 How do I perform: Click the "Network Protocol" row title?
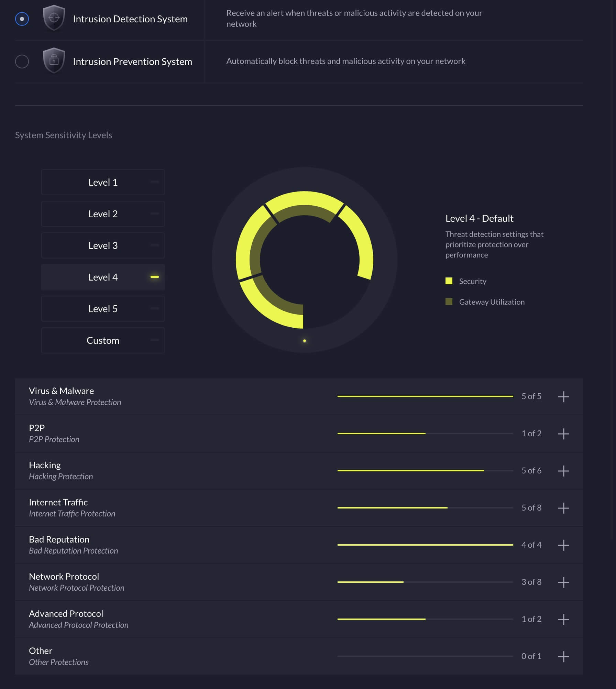pos(64,577)
